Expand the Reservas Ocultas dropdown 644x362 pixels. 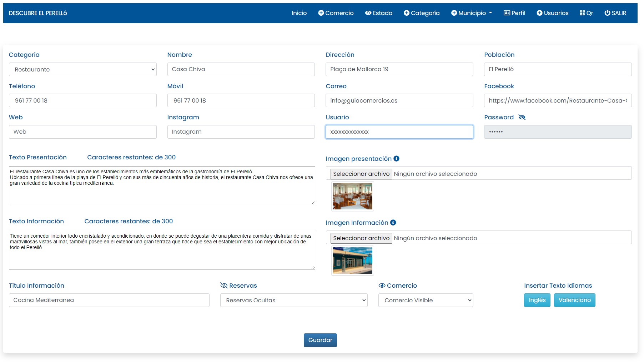pyautogui.click(x=293, y=300)
